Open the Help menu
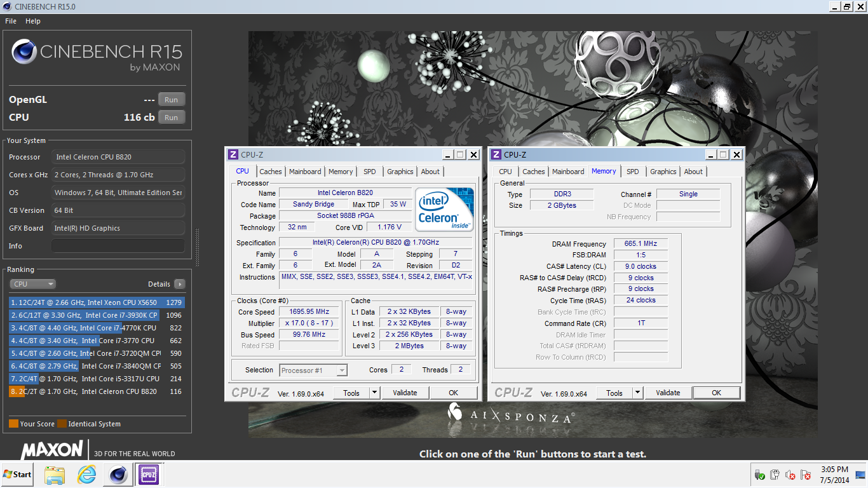868x488 pixels. point(33,21)
